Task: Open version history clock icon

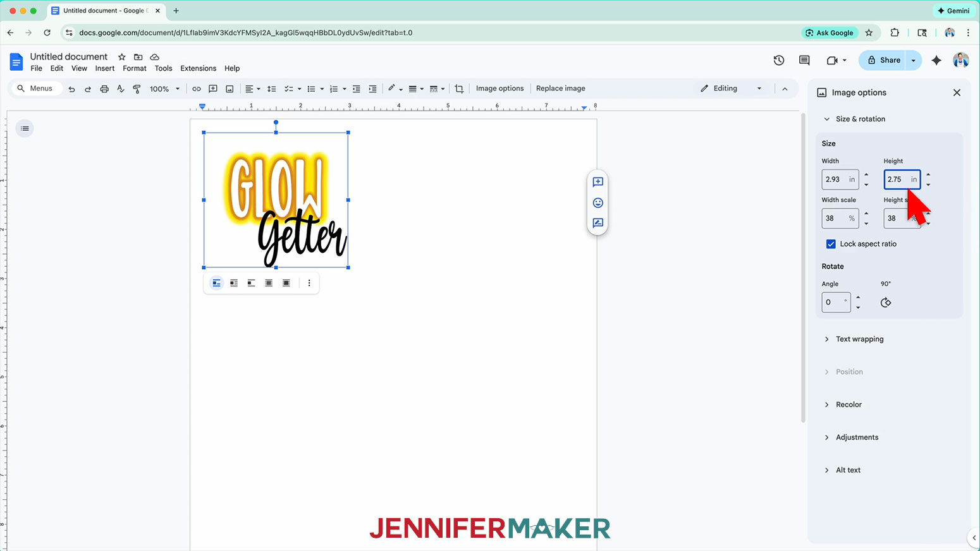Action: (x=779, y=60)
